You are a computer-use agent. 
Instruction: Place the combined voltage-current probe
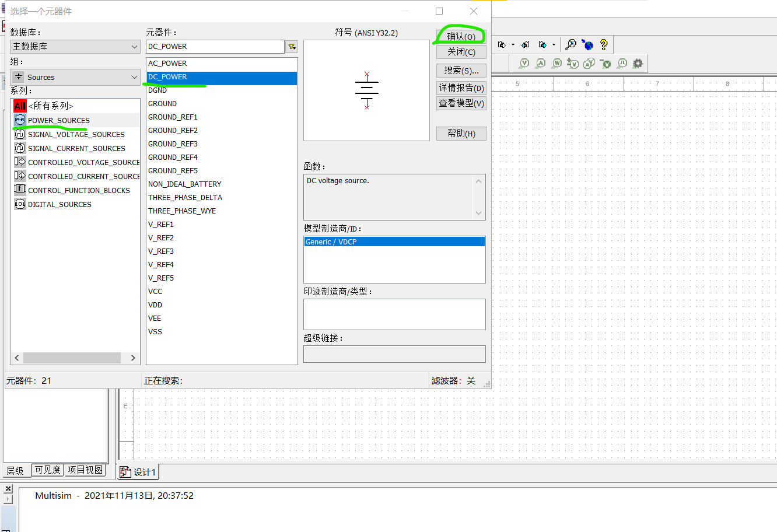589,63
